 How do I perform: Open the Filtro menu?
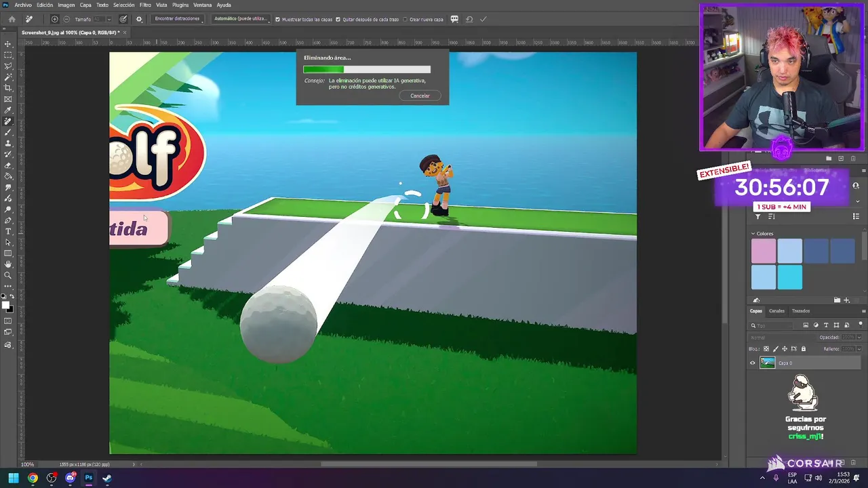click(145, 5)
